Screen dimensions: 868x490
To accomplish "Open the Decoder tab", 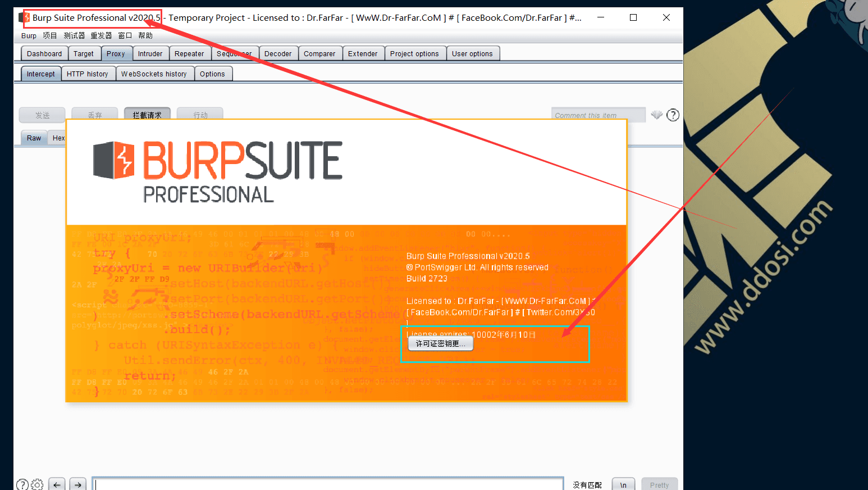I will tap(278, 54).
